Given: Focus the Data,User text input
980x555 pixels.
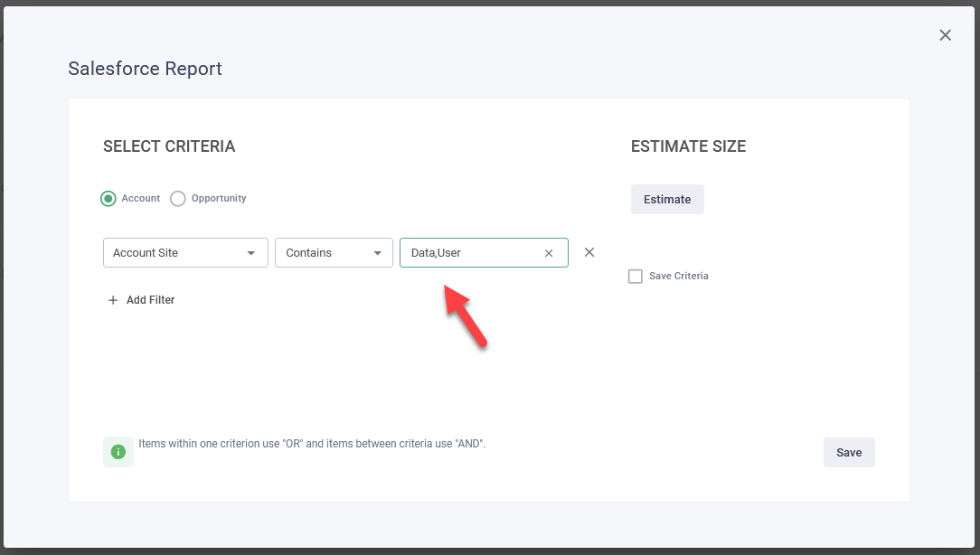Looking at the screenshot, I should click(470, 253).
